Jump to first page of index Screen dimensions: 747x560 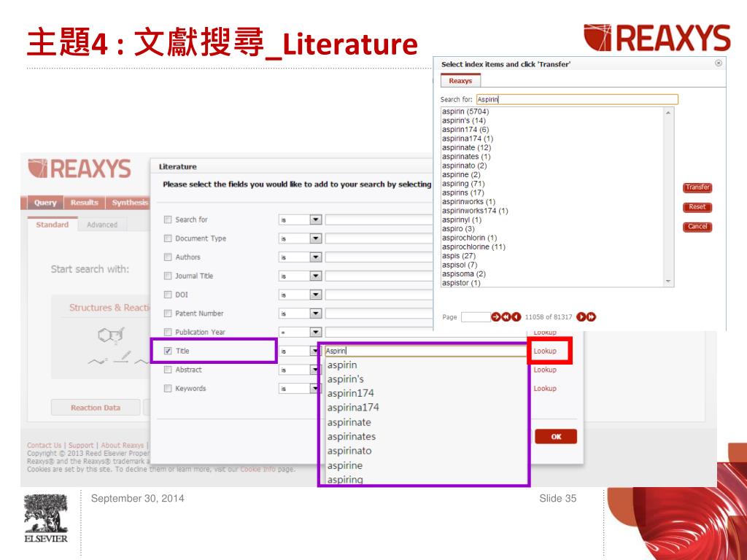pyautogui.click(x=506, y=317)
